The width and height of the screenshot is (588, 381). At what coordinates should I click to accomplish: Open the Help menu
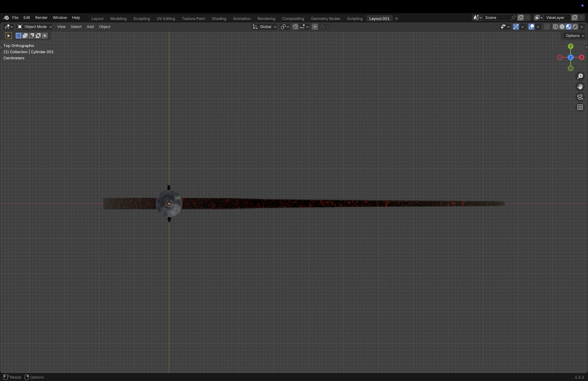(76, 18)
